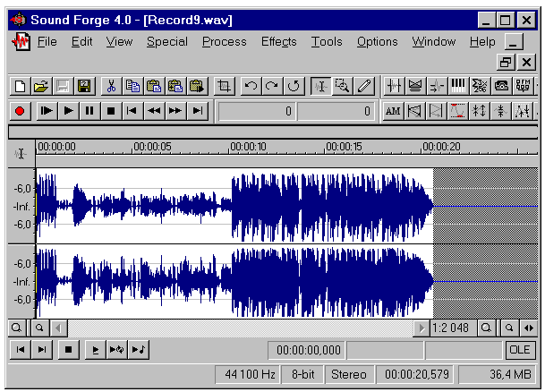Image resolution: width=545 pixels, height=392 pixels.
Task: Open the Tools menu
Action: pos(327,42)
